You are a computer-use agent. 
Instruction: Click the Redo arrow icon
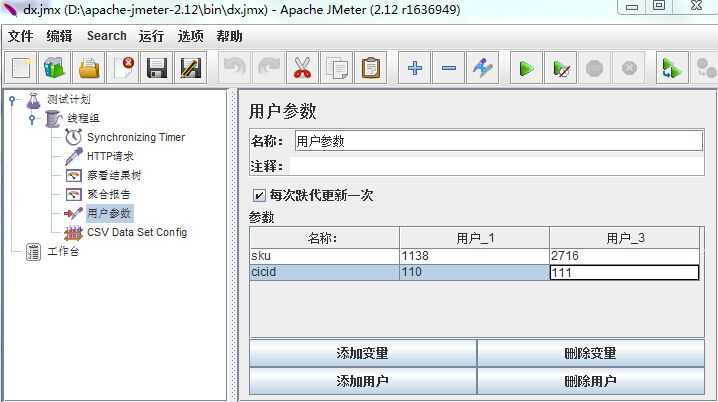click(x=269, y=68)
